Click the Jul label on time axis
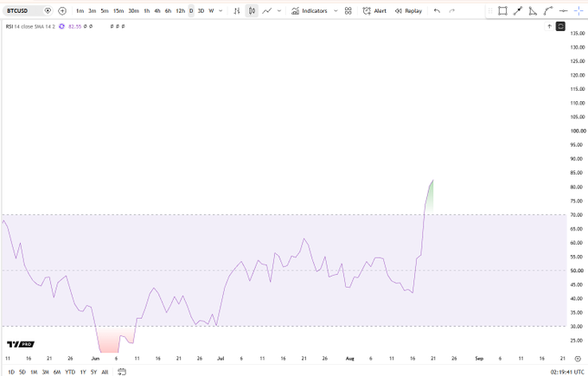The width and height of the screenshot is (588, 376). (220, 359)
